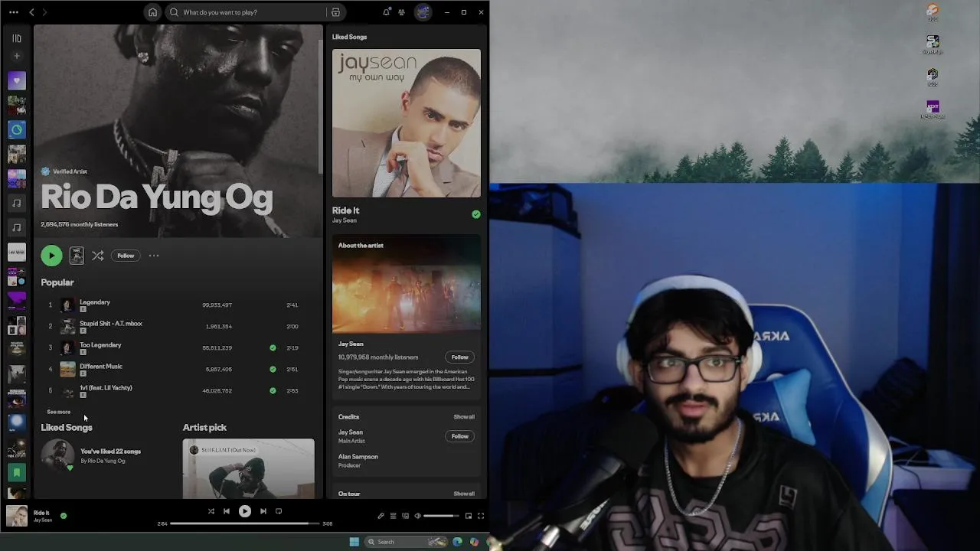Open the mini player icon
Image resolution: width=980 pixels, height=551 pixels.
469,516
